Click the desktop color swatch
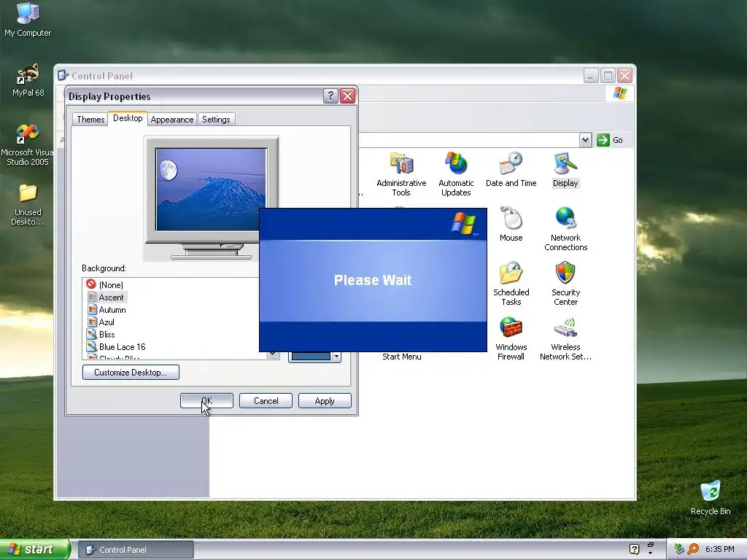 coord(311,357)
